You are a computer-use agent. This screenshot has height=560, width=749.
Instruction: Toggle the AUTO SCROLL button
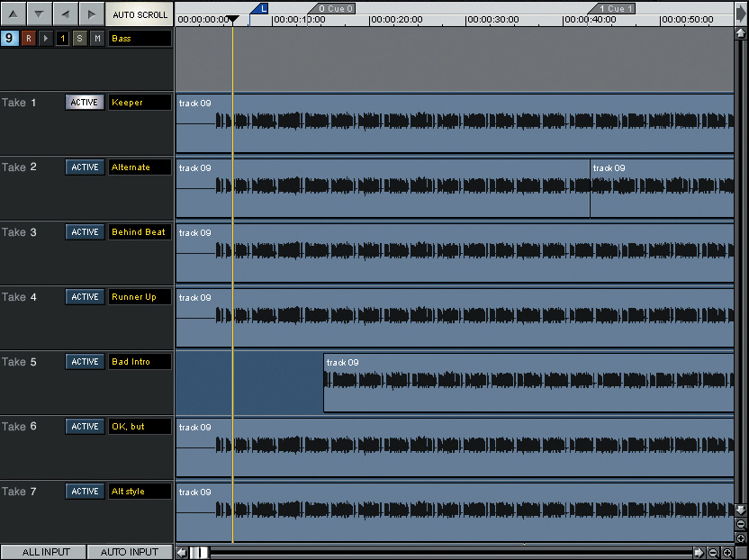[140, 14]
